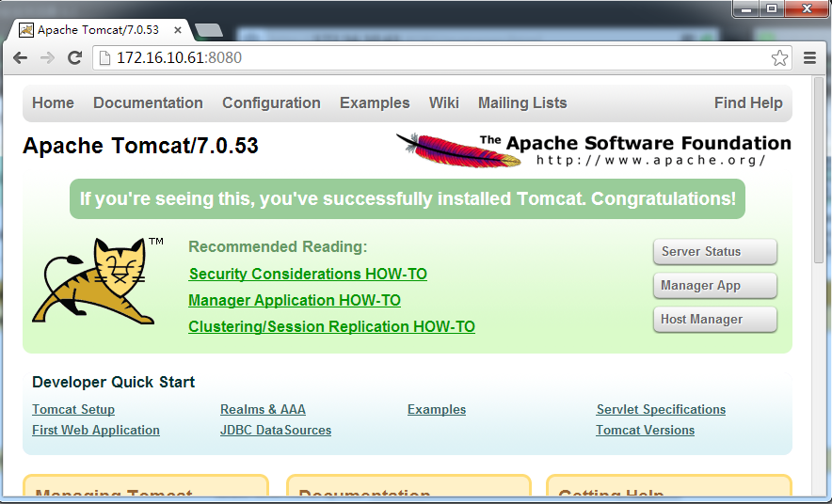Click the Apache Tomcat/7.0.53 heading text
This screenshot has height=504, width=832.
tap(140, 146)
